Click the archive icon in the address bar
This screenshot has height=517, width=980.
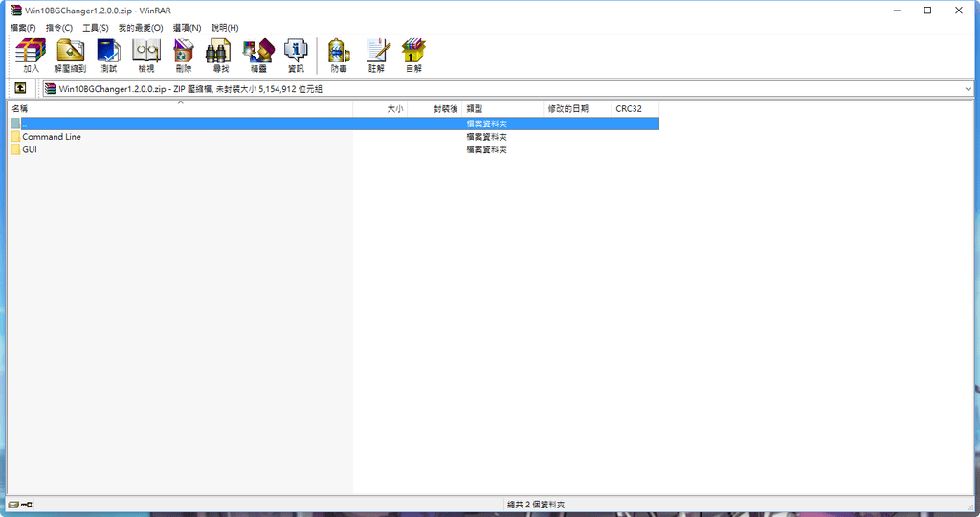click(x=50, y=89)
